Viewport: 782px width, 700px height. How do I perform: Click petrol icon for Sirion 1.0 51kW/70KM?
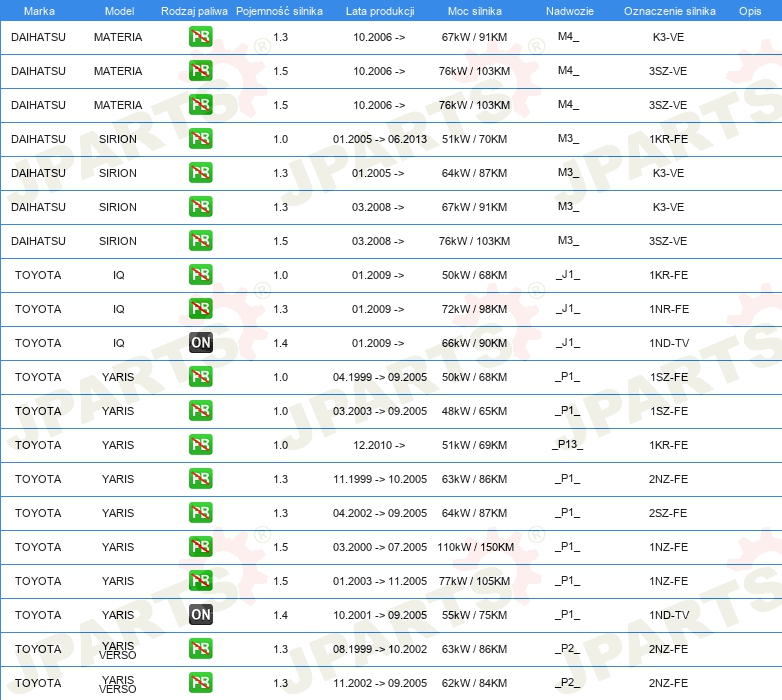200,139
